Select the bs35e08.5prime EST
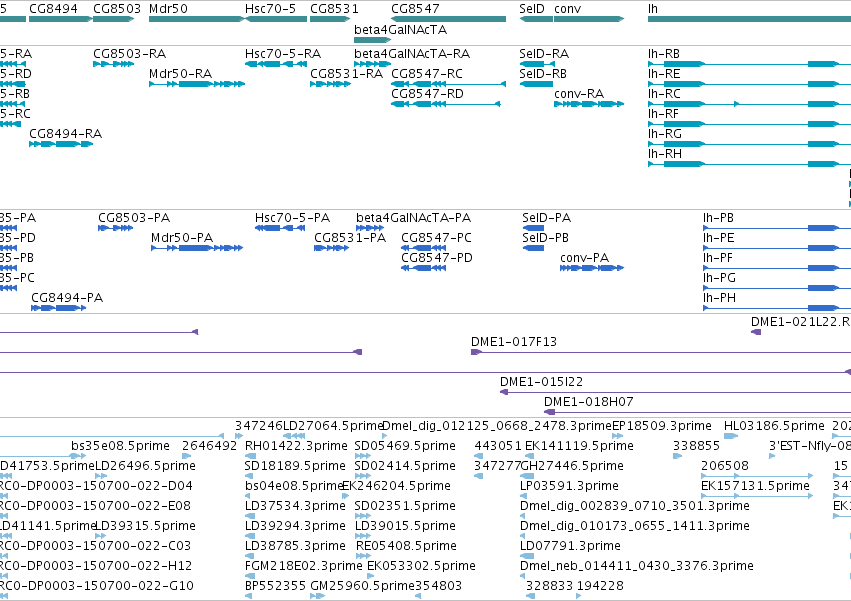The height and width of the screenshot is (601, 851). tap(78, 456)
